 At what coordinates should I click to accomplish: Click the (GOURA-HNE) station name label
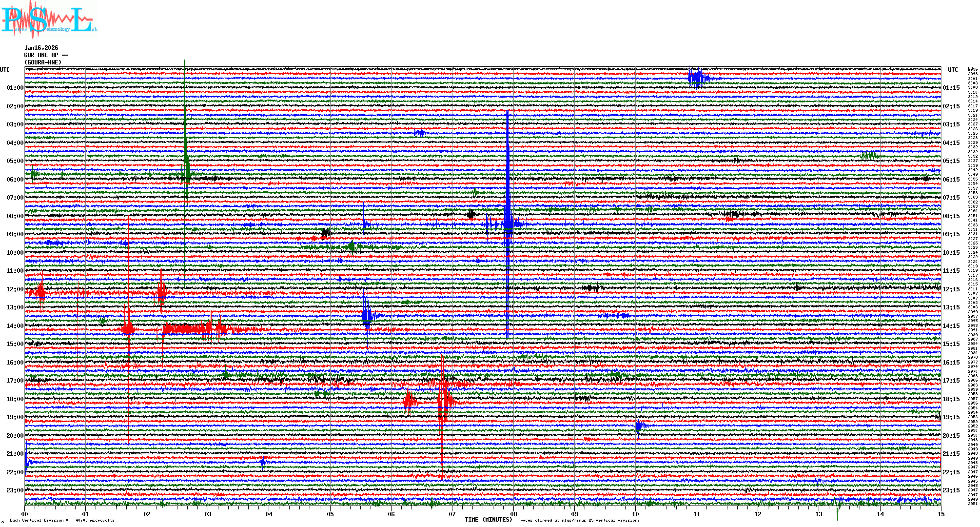click(x=43, y=62)
